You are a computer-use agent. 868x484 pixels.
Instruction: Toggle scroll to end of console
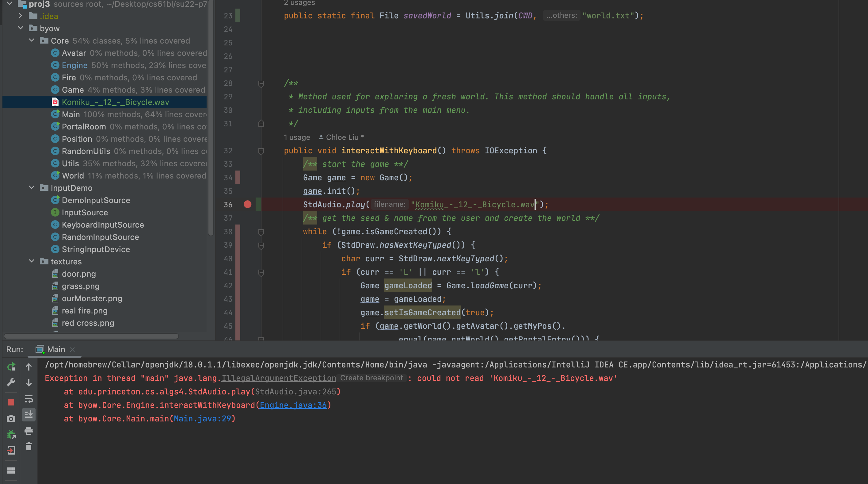pyautogui.click(x=29, y=414)
